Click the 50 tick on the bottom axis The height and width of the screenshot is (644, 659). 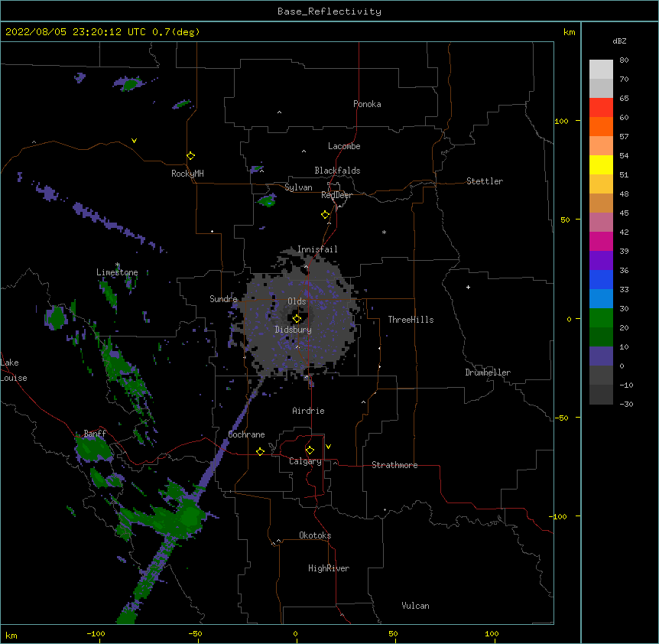pos(393,633)
